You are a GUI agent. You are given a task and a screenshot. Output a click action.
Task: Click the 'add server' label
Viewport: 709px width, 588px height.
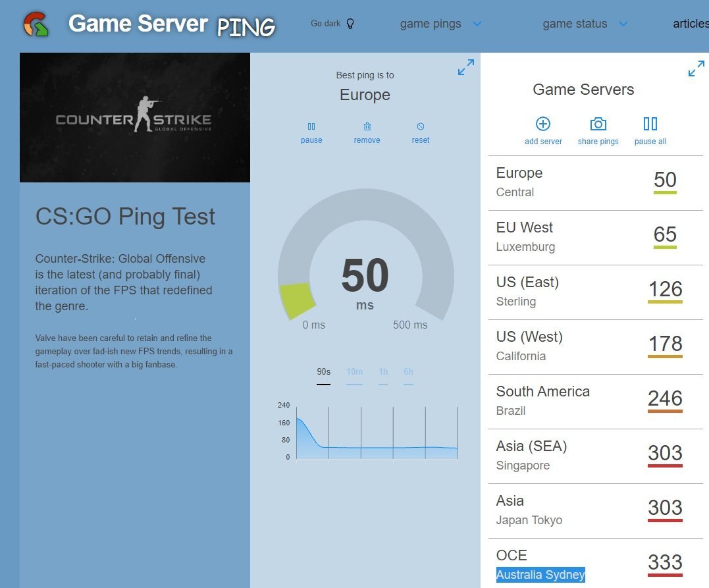543,141
